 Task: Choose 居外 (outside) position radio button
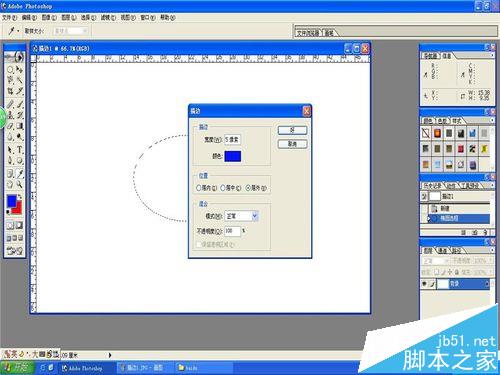248,188
